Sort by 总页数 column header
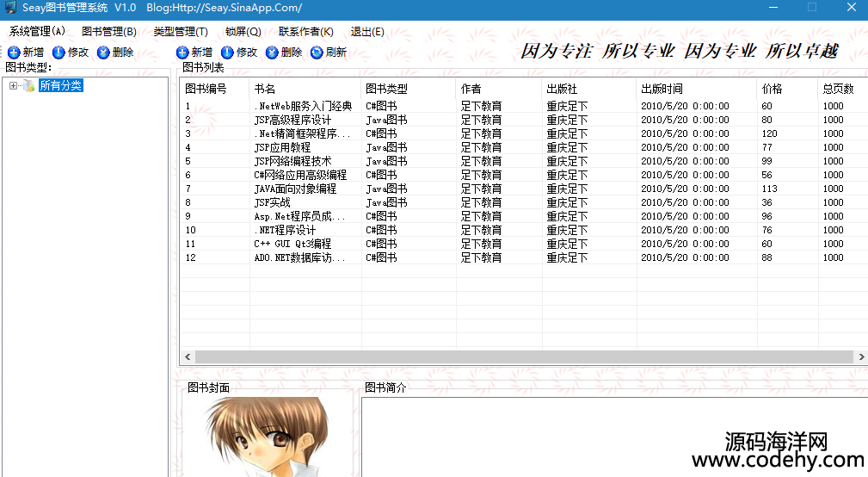 pyautogui.click(x=842, y=89)
